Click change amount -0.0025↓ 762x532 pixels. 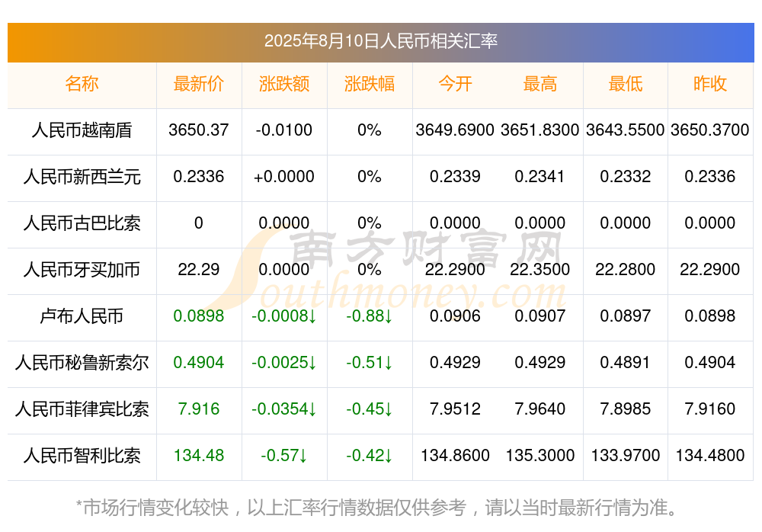click(x=283, y=363)
